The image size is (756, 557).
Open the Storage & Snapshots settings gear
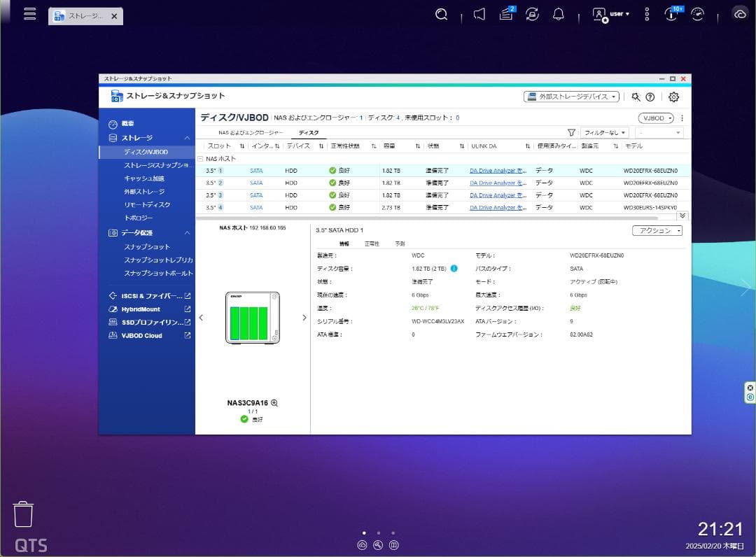(673, 97)
